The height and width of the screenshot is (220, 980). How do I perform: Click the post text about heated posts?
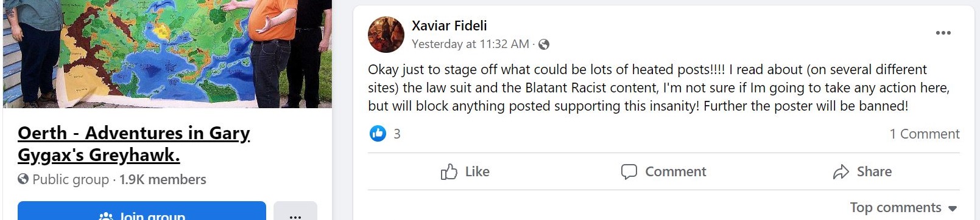click(658, 88)
